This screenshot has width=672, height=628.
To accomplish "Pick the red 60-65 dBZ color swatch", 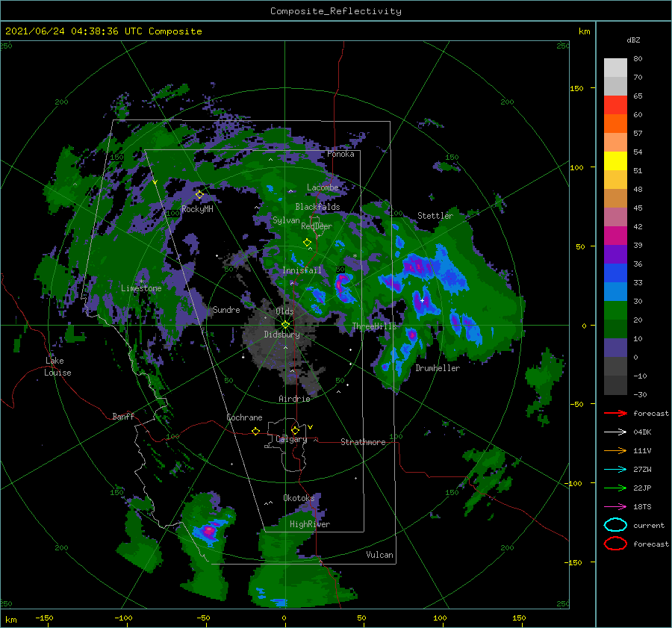I will 615,105.
